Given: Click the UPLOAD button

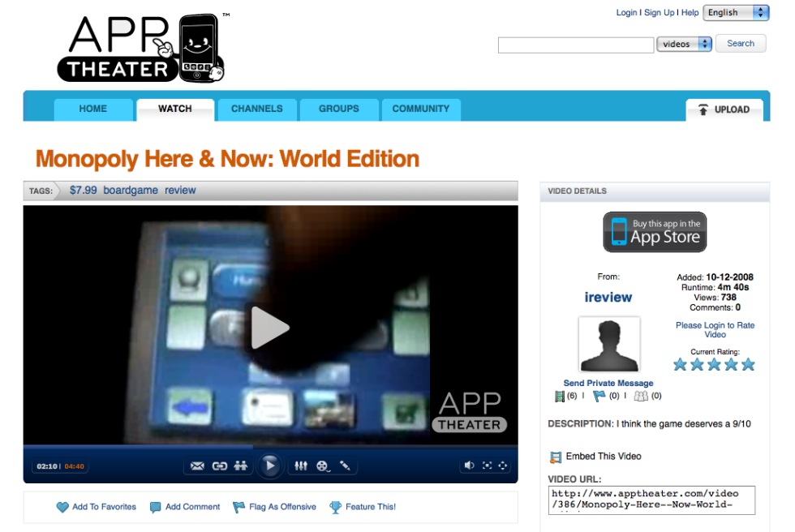Looking at the screenshot, I should click(x=724, y=109).
